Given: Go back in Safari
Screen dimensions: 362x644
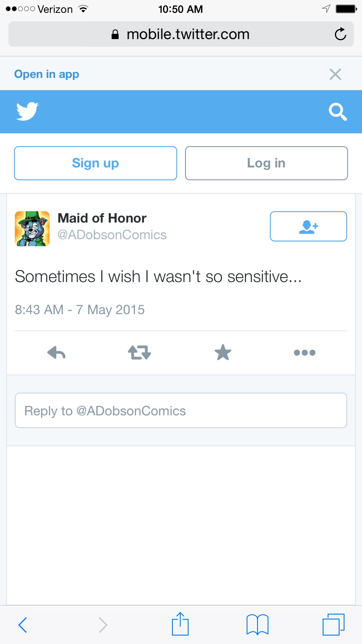Looking at the screenshot, I should [23, 625].
